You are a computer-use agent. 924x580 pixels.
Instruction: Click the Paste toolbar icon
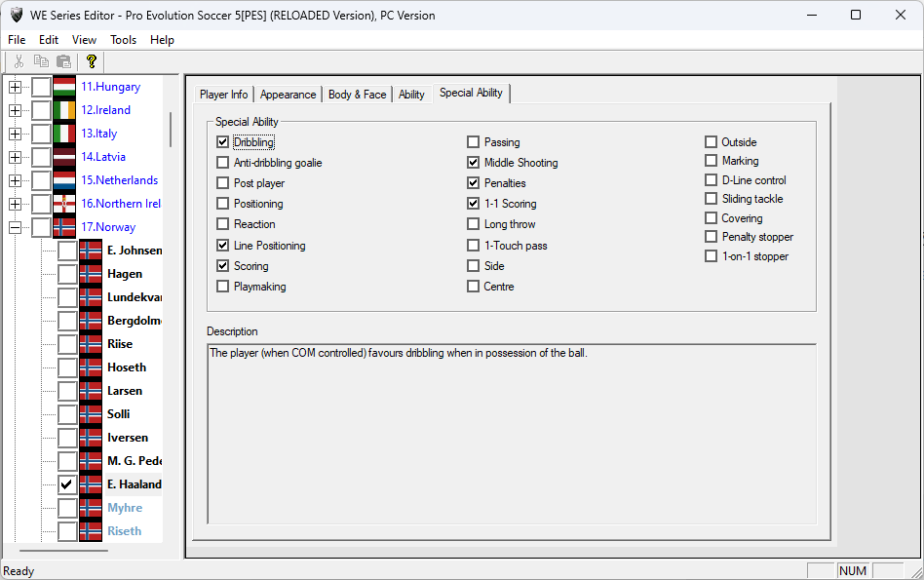[x=63, y=61]
